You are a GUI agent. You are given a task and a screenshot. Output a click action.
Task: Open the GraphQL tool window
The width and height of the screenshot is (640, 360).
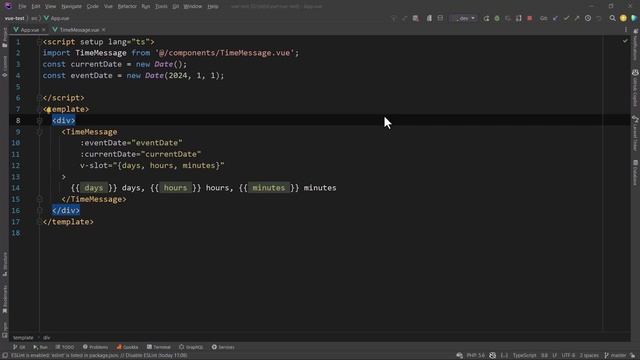pos(191,347)
